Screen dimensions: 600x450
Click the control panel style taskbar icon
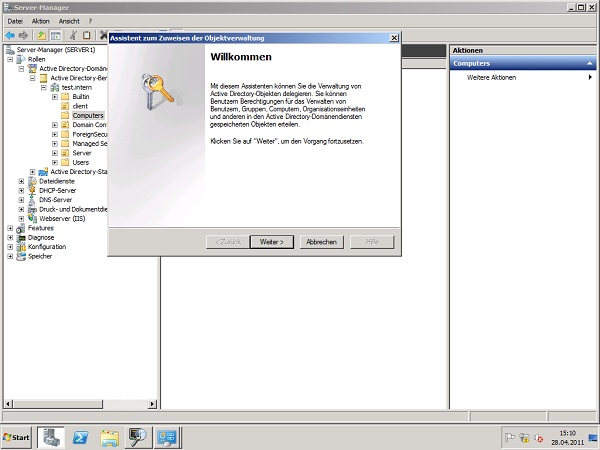(x=167, y=437)
